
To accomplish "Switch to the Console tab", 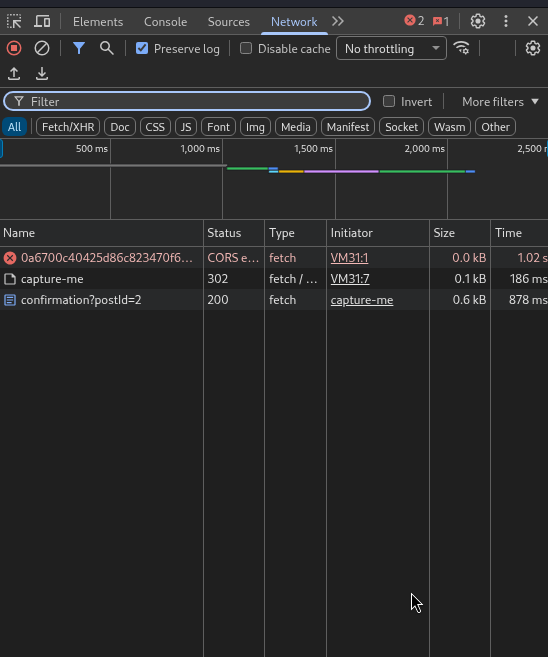I will pos(165,22).
